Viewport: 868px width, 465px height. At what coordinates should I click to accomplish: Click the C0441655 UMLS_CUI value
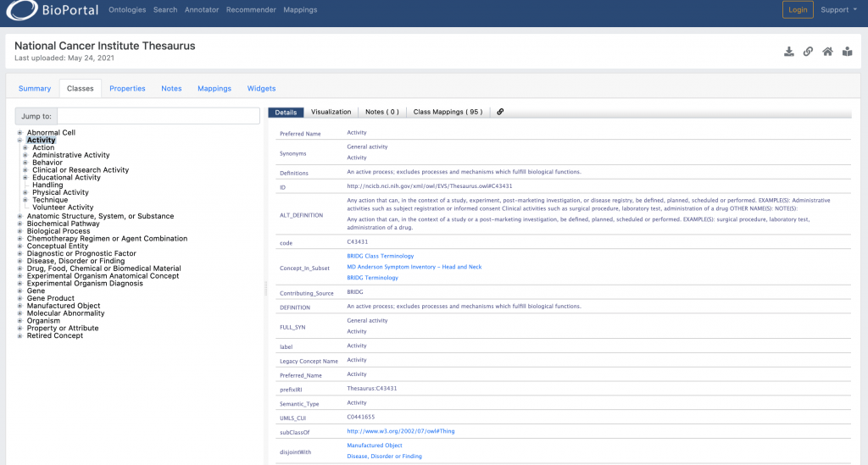coord(360,417)
